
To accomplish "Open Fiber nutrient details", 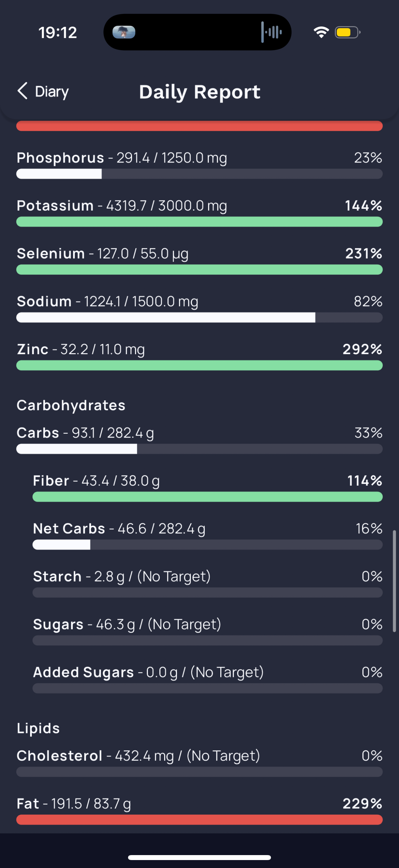I will tap(207, 487).
